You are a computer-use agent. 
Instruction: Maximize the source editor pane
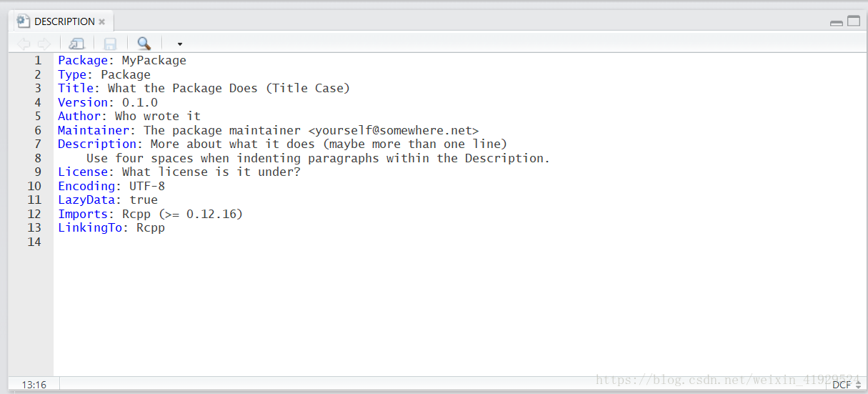854,21
